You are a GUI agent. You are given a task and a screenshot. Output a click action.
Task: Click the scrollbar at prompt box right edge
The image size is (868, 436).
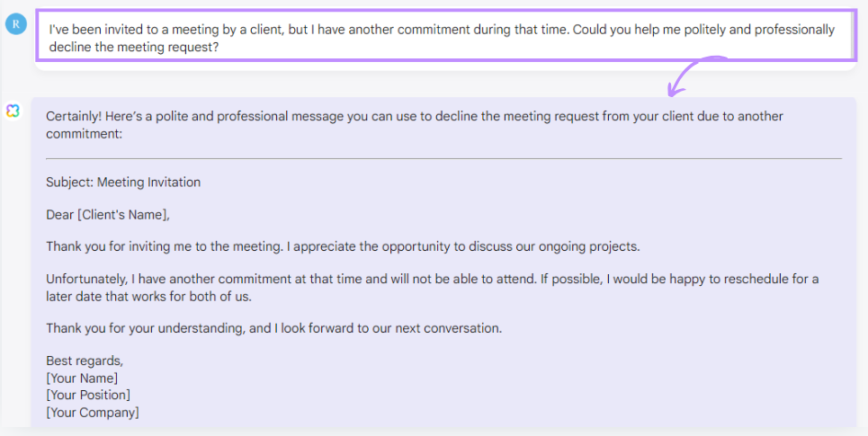coord(852,36)
